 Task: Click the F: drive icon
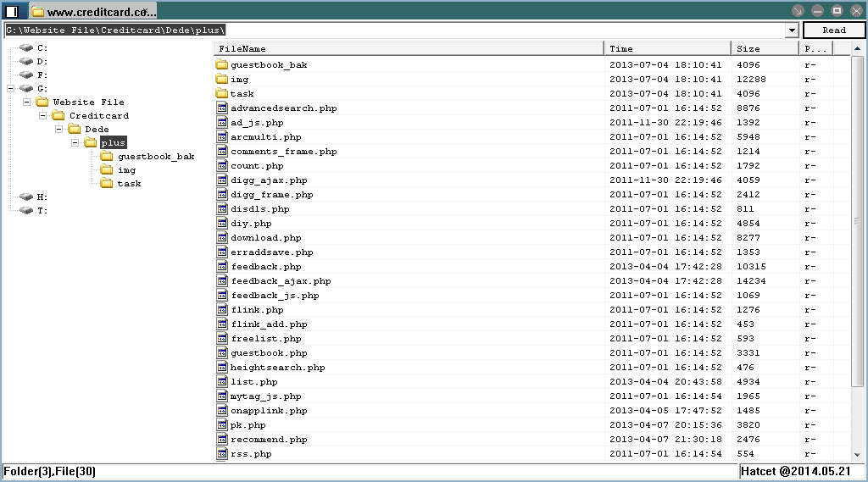click(26, 75)
